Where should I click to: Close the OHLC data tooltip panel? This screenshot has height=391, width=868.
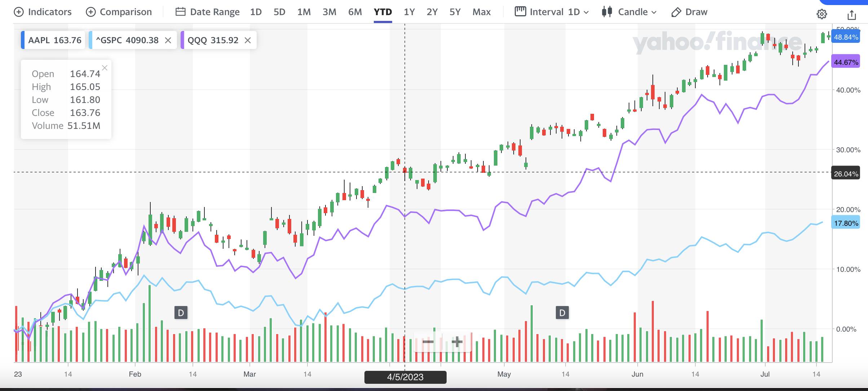[x=105, y=68]
